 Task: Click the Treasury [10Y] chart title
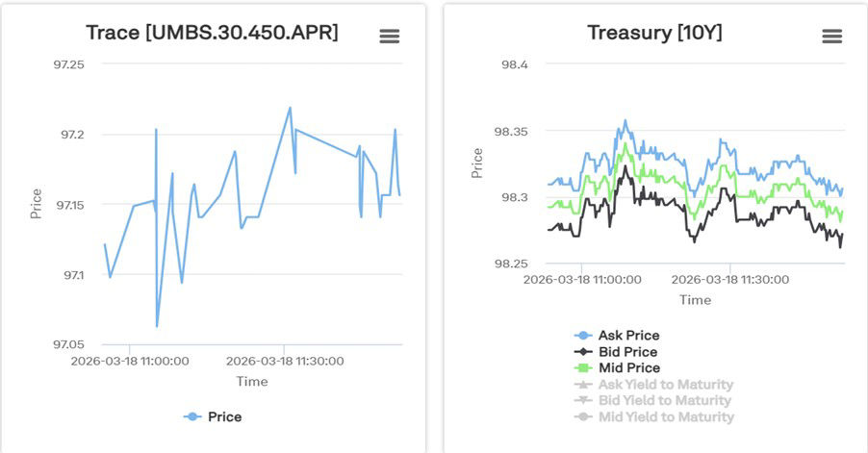tap(654, 33)
